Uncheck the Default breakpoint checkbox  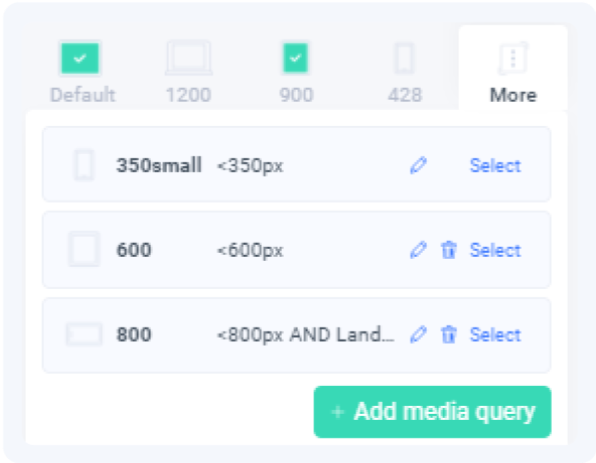tap(80, 58)
